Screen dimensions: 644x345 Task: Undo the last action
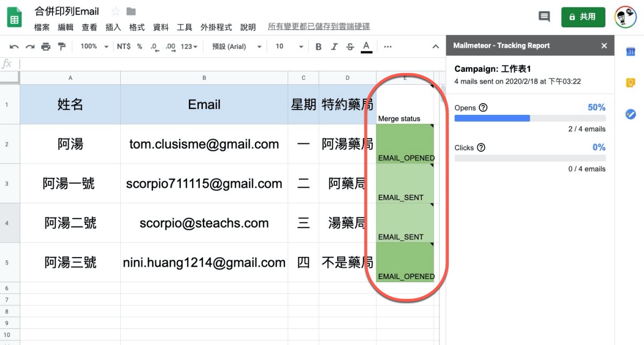pyautogui.click(x=14, y=47)
